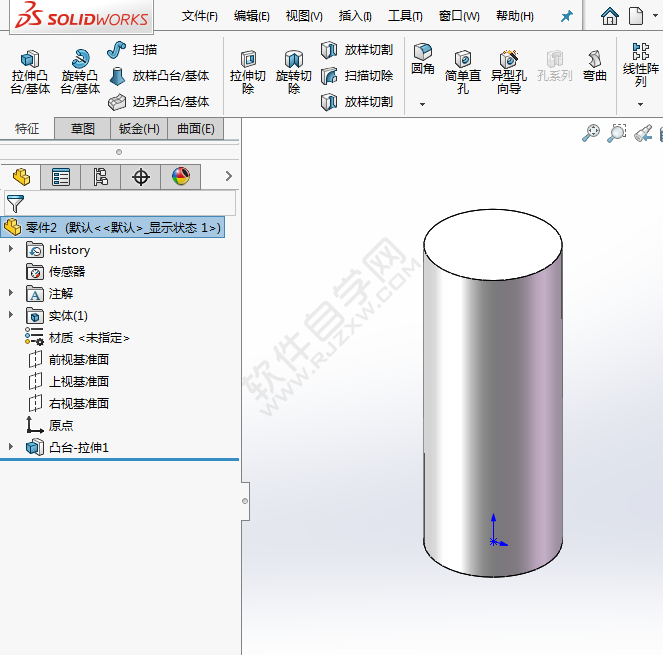Click the zoom to area icon

pyautogui.click(x=617, y=133)
